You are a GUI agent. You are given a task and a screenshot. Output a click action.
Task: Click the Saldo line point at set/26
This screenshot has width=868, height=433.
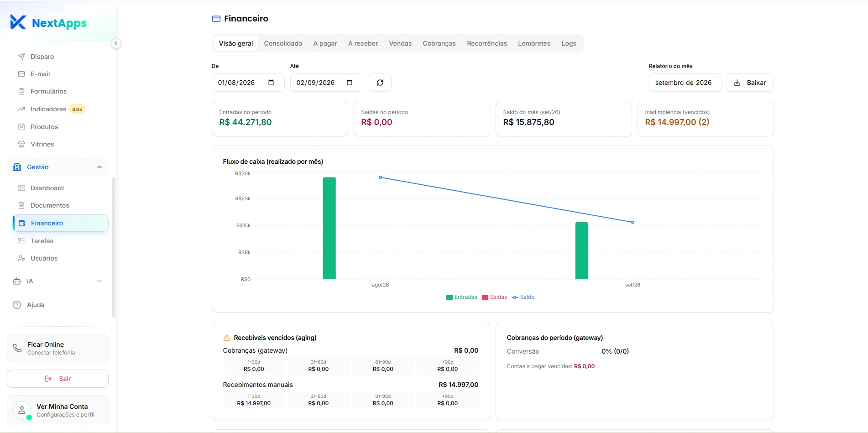coord(633,222)
